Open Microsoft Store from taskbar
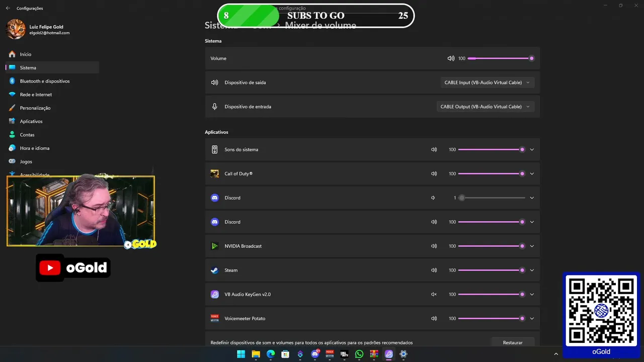 (285, 354)
